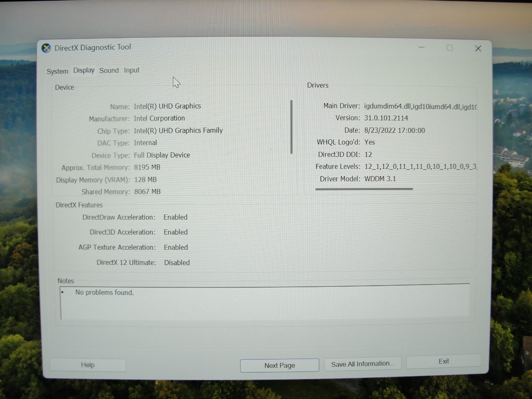
Task: Click DirectDraw Acceleration 'Enabled' status
Action: pos(176,217)
